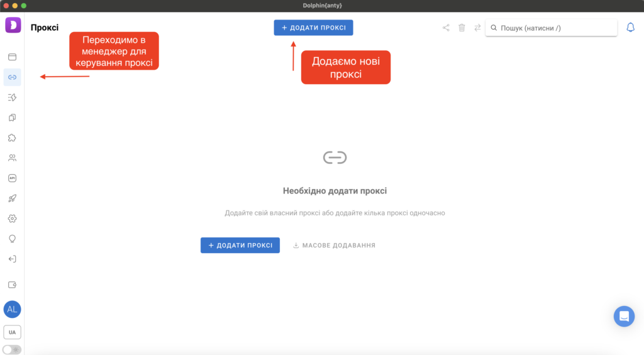The width and height of the screenshot is (644, 355).
Task: Open the extensions puzzle piece icon
Action: [12, 138]
